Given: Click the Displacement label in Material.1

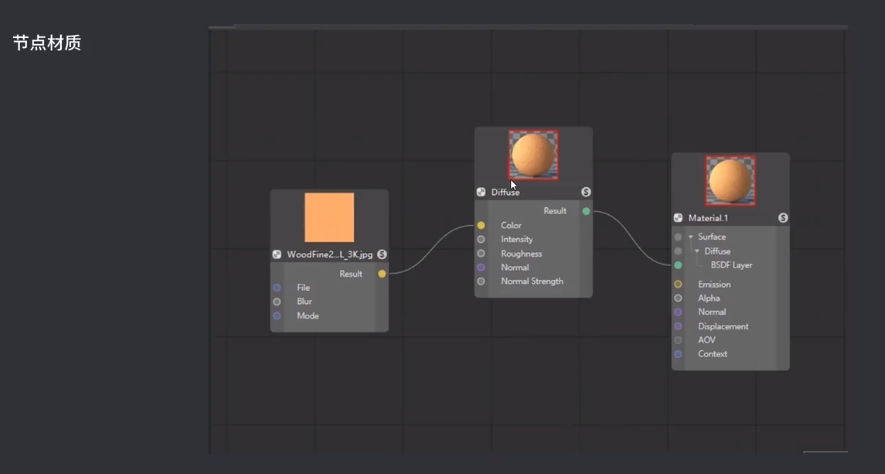Looking at the screenshot, I should pos(723,326).
